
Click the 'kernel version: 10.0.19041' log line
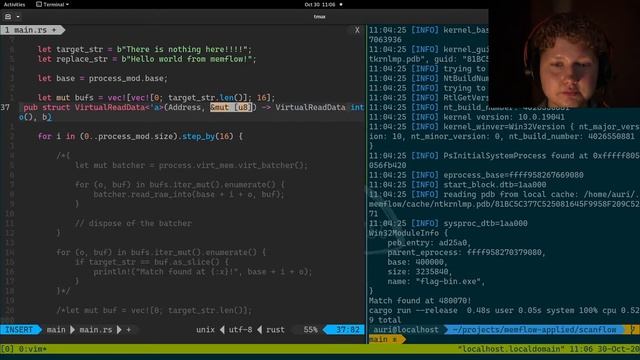[467, 117]
